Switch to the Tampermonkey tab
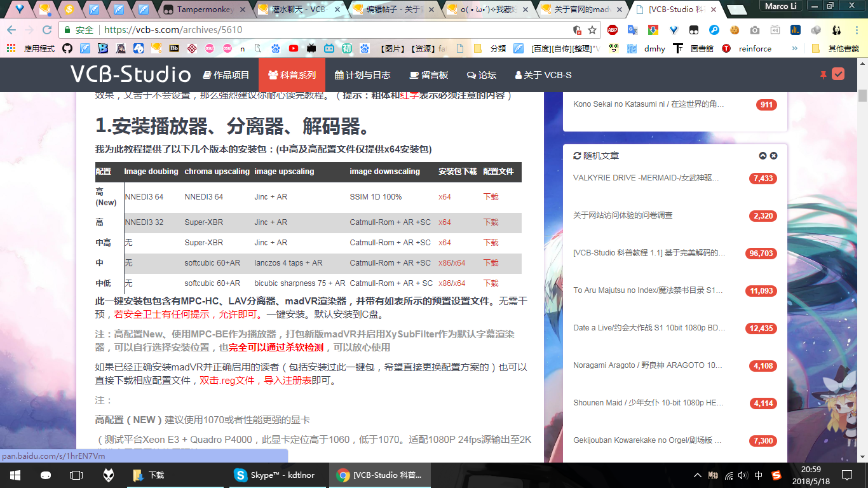This screenshot has width=868, height=488. (x=205, y=10)
